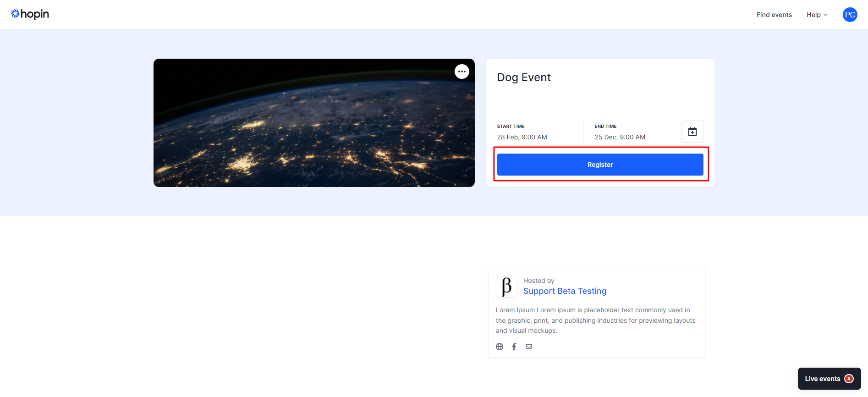Click the start time 28 Feb, 9:00 AM
Viewport: 868px width, 397px height.
522,137
